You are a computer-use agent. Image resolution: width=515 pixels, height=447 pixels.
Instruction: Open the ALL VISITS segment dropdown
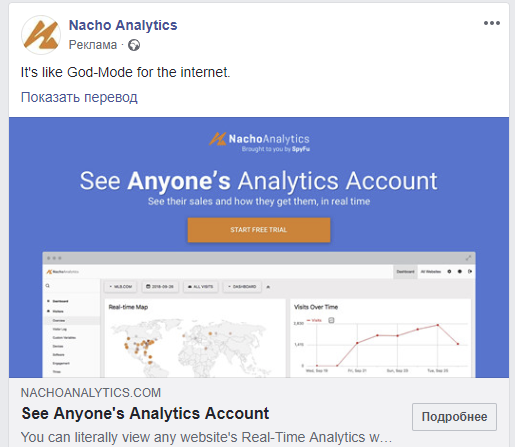pos(201,287)
